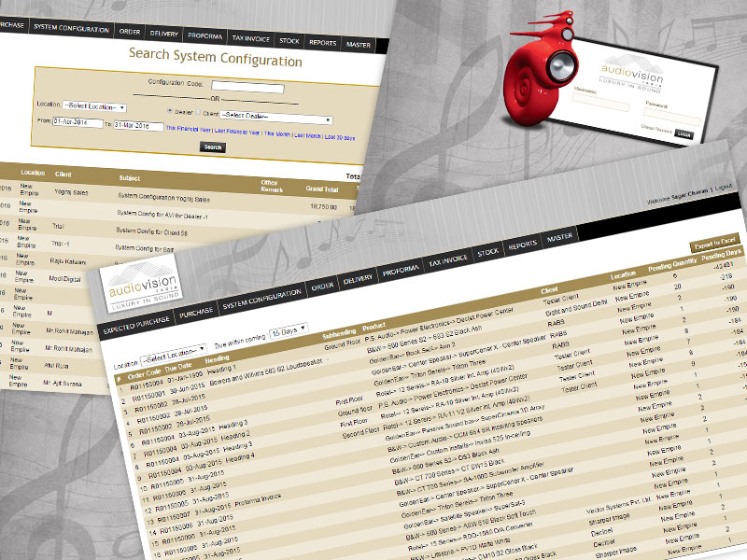Select the Dealer radio button in search form

click(170, 111)
